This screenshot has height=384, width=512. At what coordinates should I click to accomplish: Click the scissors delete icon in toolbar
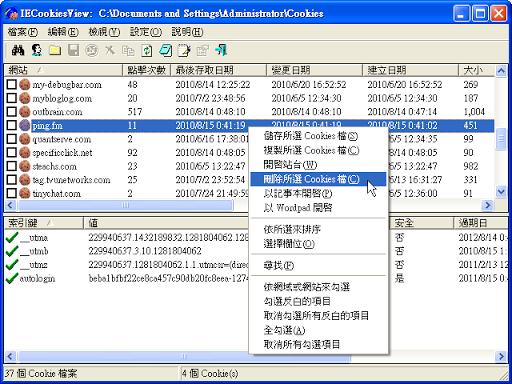tap(110, 51)
